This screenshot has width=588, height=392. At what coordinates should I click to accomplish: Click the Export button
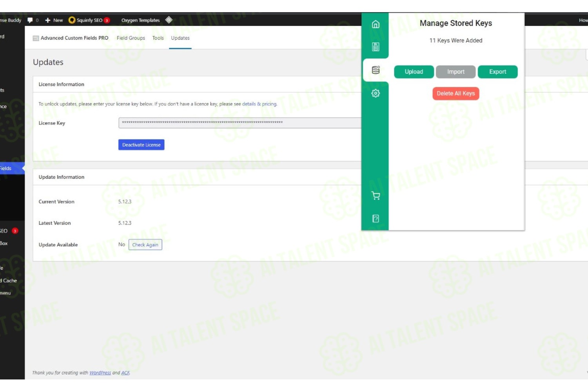click(x=498, y=72)
